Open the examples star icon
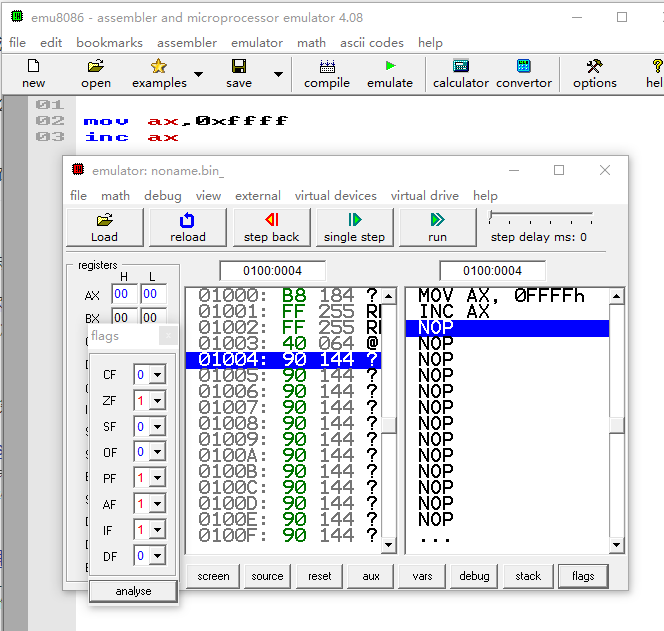The image size is (664, 631). point(159,66)
